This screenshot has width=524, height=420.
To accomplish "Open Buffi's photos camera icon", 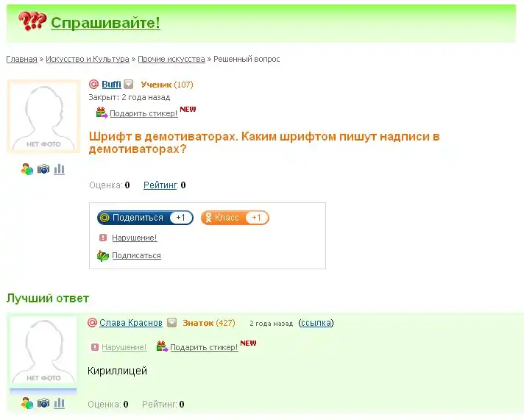I will tap(43, 169).
